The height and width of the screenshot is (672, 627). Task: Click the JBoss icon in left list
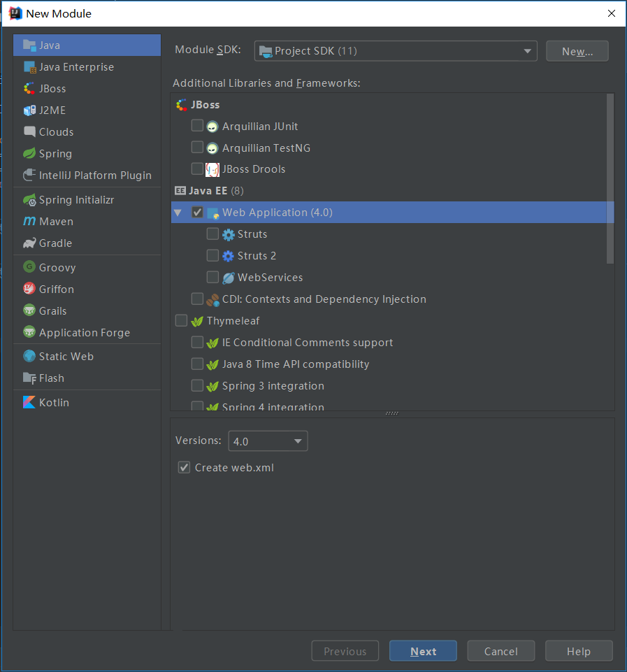[29, 88]
